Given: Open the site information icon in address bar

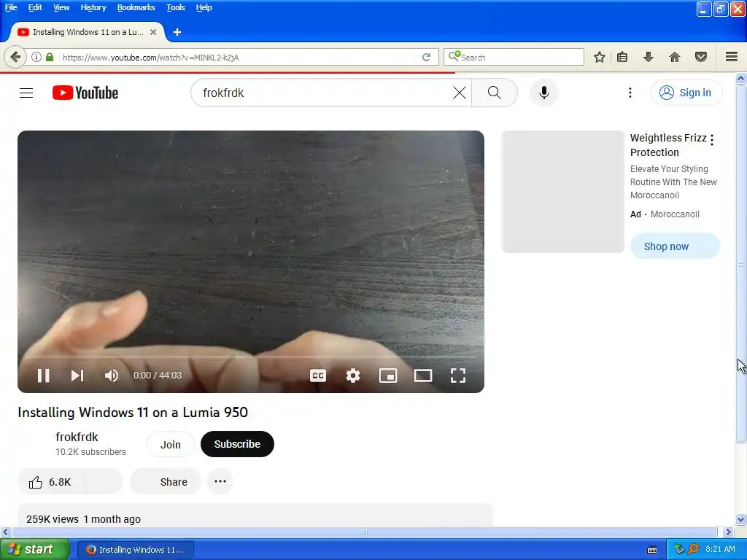Looking at the screenshot, I should click(x=36, y=57).
